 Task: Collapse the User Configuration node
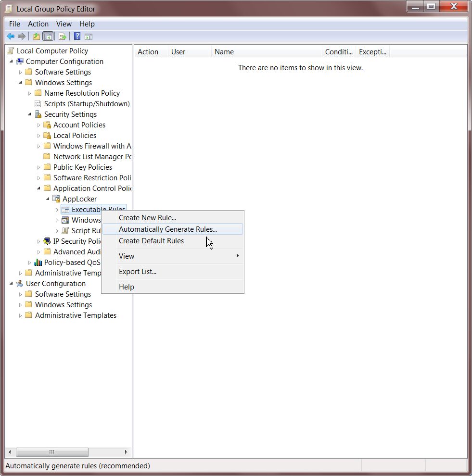11,284
